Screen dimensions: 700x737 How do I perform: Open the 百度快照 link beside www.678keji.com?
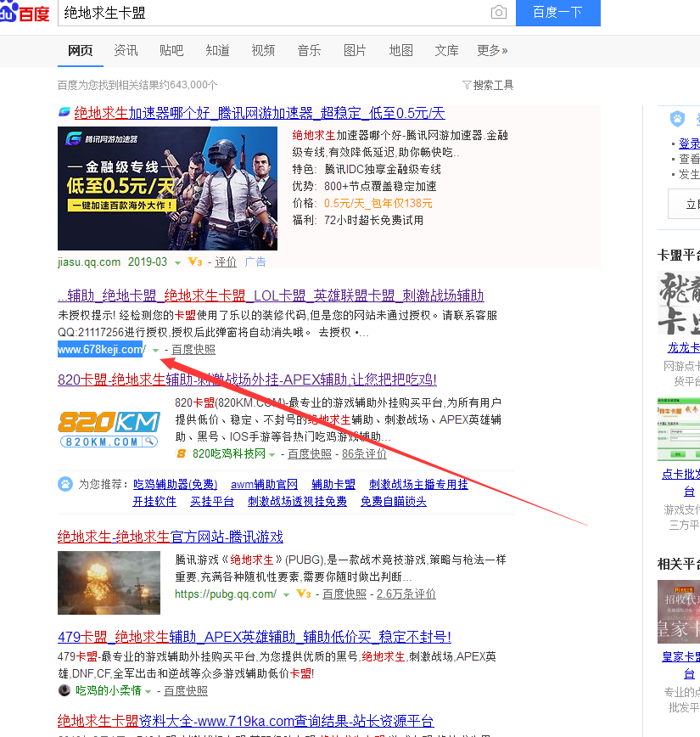[193, 350]
